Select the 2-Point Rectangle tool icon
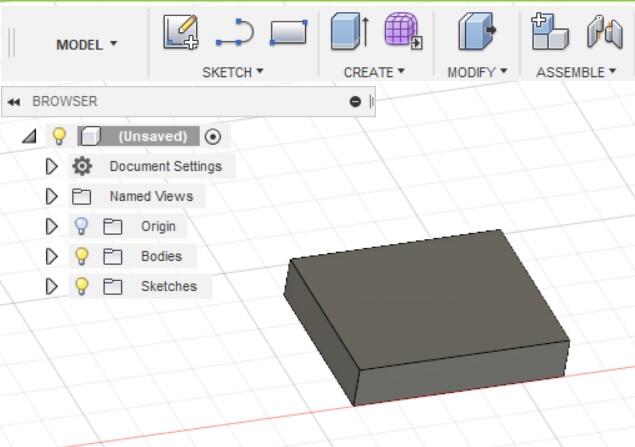635x447 pixels. pyautogui.click(x=288, y=32)
